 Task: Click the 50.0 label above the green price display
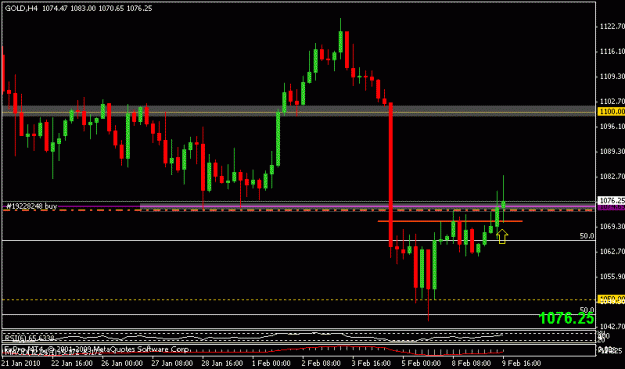(586, 310)
